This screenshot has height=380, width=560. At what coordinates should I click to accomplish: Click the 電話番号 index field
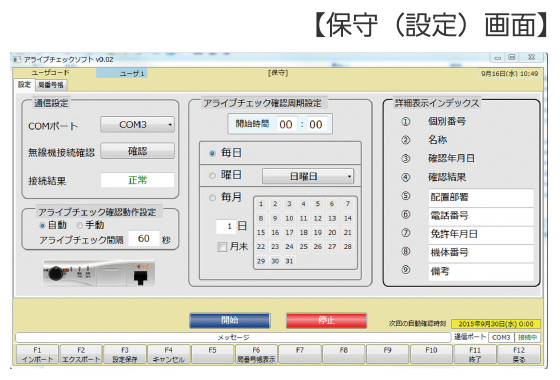click(x=481, y=216)
